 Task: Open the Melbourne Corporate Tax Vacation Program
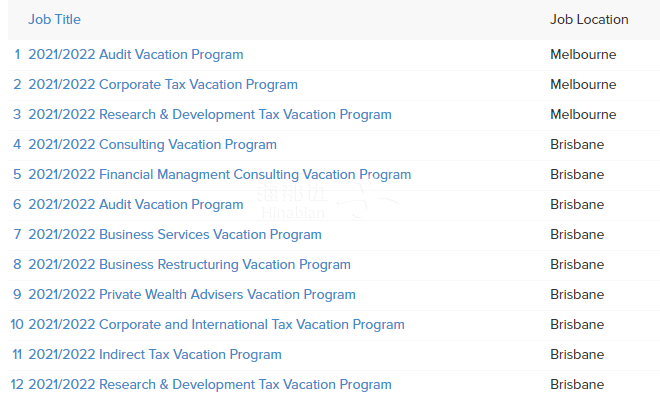coord(163,85)
